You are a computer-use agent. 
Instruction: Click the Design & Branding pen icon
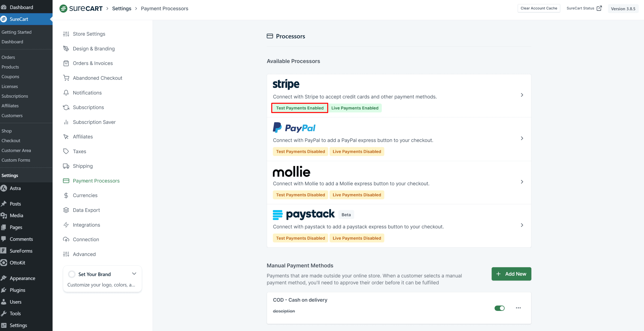pos(66,49)
